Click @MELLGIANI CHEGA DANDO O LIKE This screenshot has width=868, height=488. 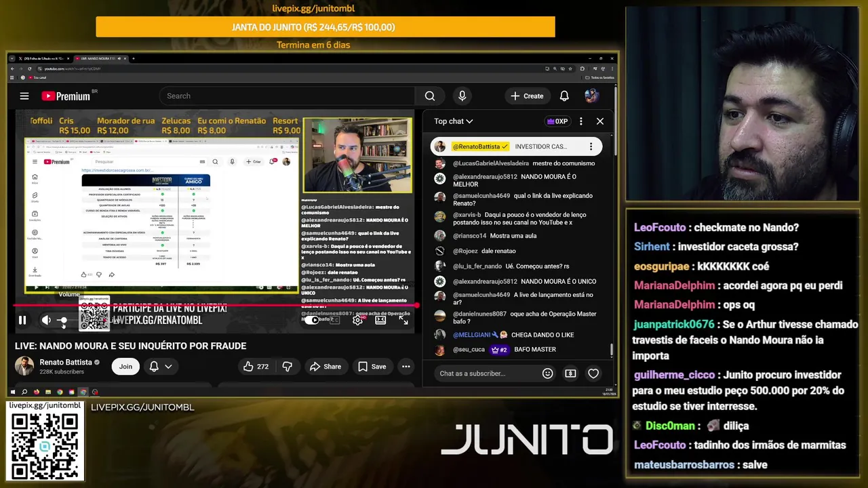tap(515, 335)
